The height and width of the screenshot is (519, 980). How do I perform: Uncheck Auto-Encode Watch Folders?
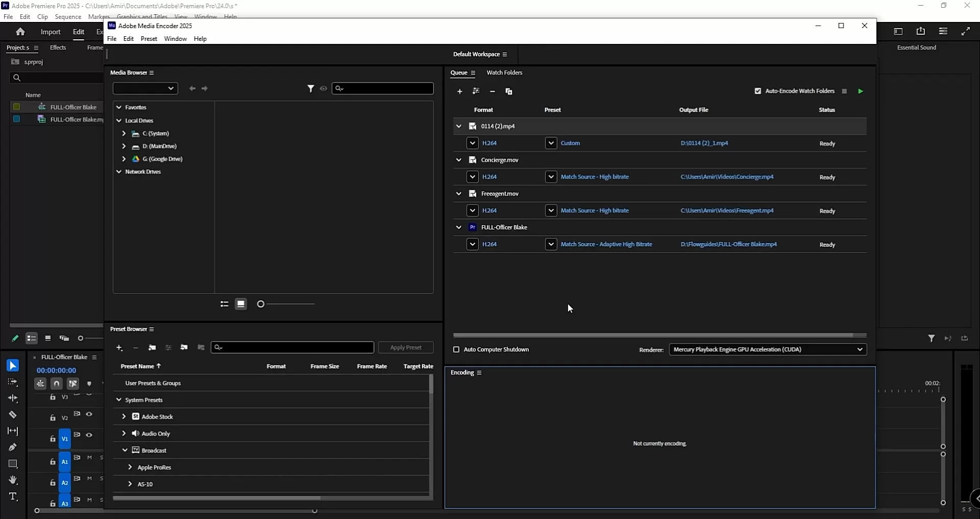pos(757,90)
